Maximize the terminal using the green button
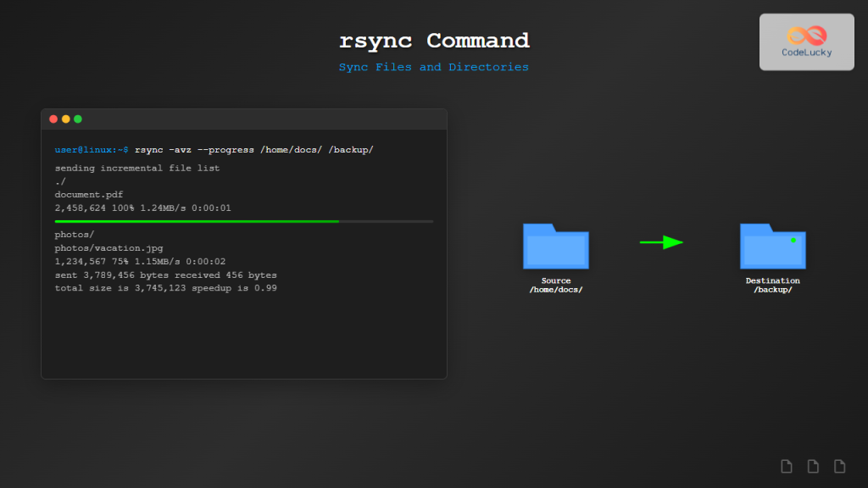The width and height of the screenshot is (868, 488). [x=78, y=119]
